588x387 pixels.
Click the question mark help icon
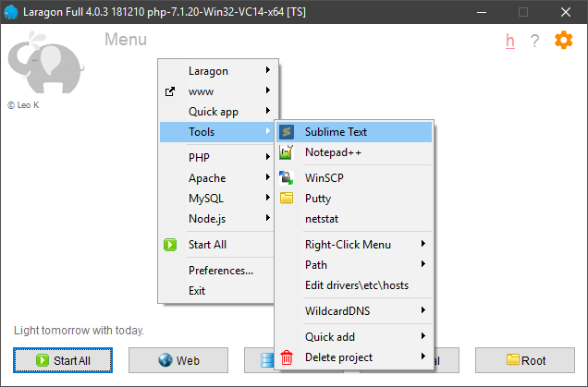534,41
